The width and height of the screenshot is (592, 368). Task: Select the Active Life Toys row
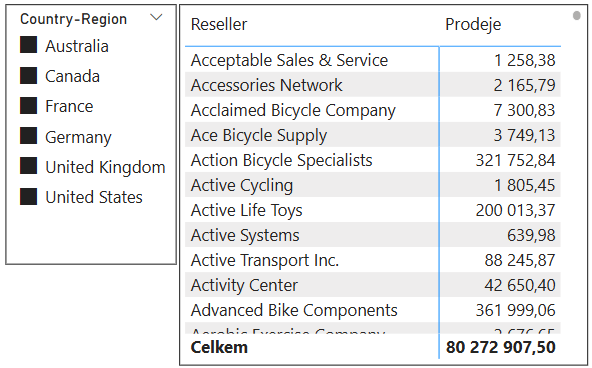click(x=373, y=210)
